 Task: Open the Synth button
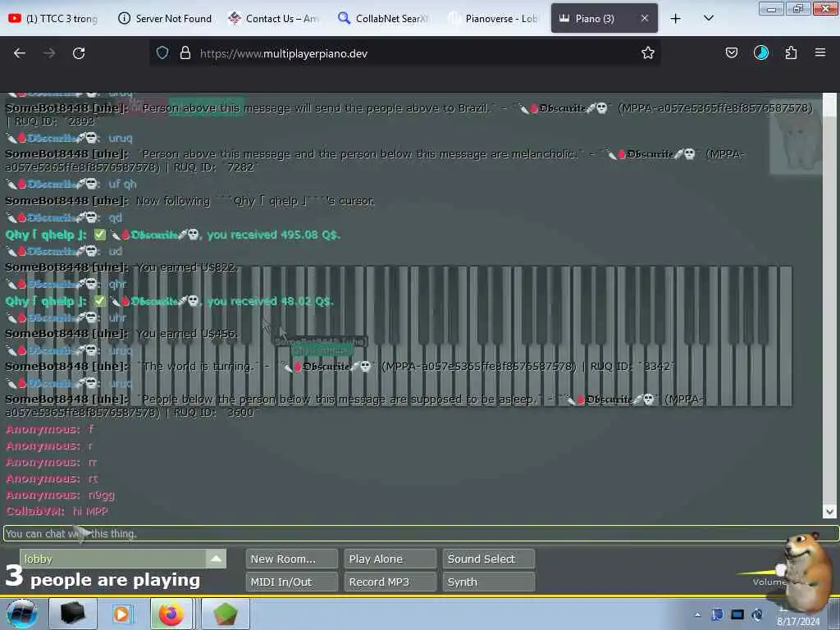pyautogui.click(x=489, y=582)
